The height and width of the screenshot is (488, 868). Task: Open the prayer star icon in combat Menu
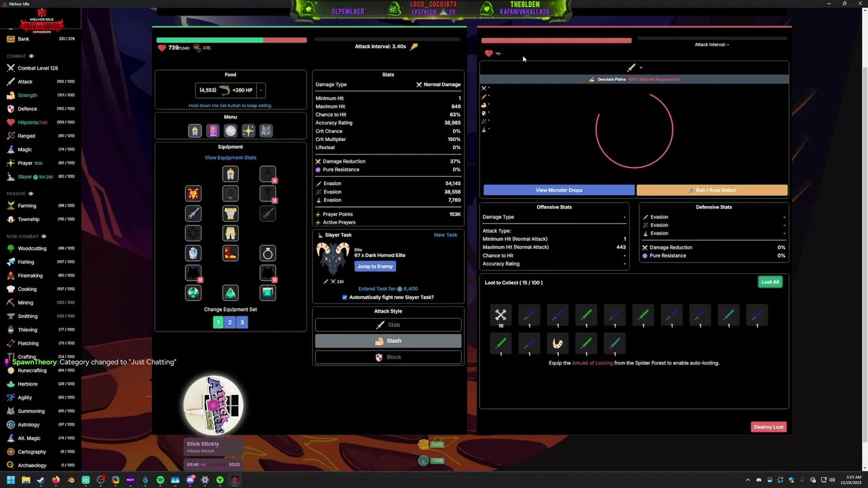coord(248,131)
